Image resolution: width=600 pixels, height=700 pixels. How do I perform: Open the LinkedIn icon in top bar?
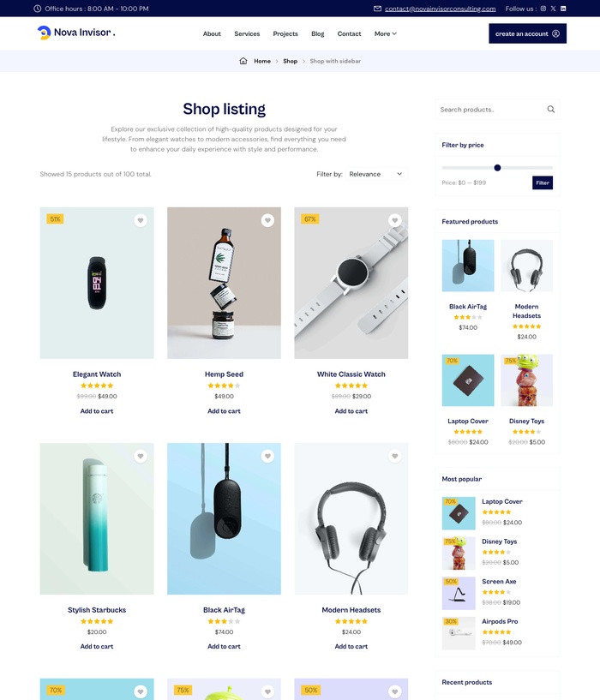pyautogui.click(x=563, y=9)
